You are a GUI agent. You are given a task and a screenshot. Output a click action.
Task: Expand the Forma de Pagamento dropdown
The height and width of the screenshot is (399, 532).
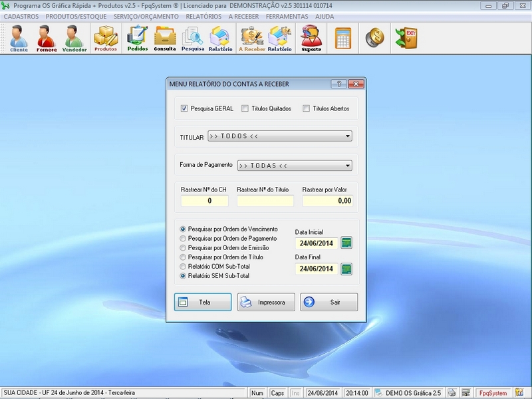[x=348, y=166]
